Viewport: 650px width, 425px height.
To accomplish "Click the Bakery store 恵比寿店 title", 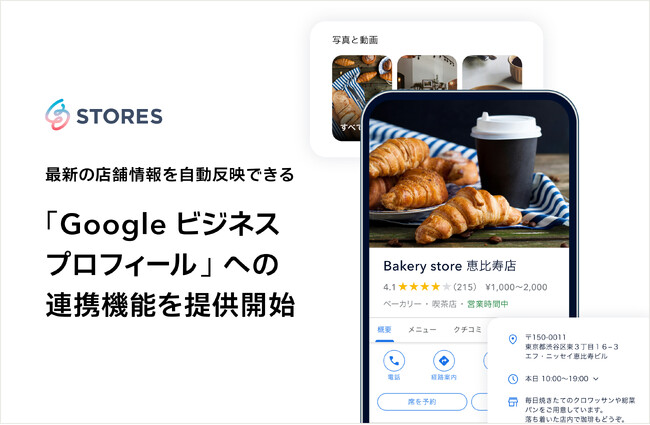I will pos(449,265).
